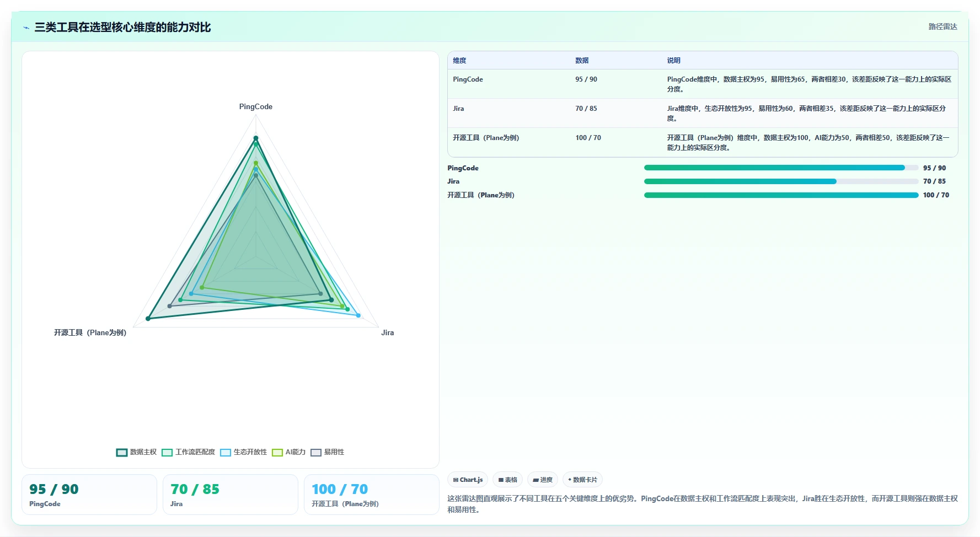This screenshot has height=537, width=980.
Task: Click the Jira axis label on radar chart
Action: tap(388, 332)
